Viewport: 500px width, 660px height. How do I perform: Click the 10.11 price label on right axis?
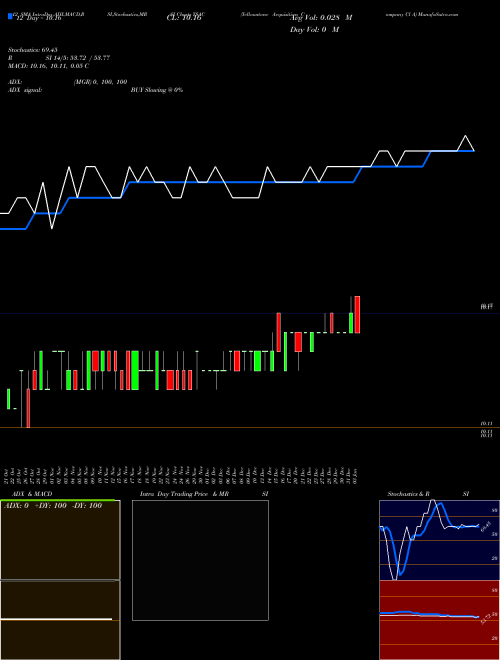click(x=487, y=423)
